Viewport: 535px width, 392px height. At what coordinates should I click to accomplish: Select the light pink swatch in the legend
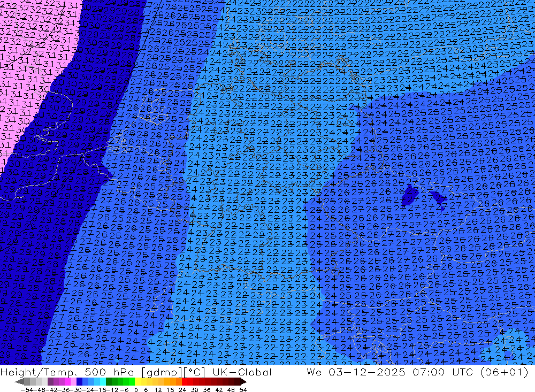click(73, 381)
